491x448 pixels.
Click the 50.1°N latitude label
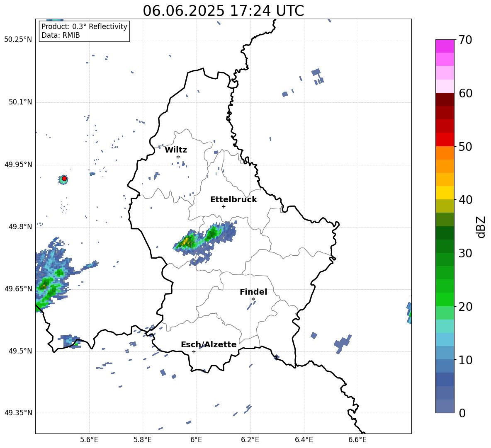(x=20, y=102)
